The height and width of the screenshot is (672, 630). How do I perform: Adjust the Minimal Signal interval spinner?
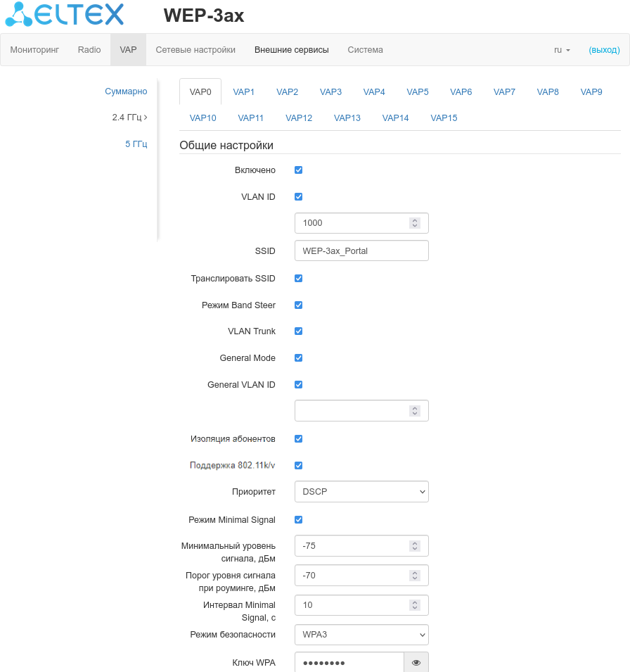(x=415, y=605)
